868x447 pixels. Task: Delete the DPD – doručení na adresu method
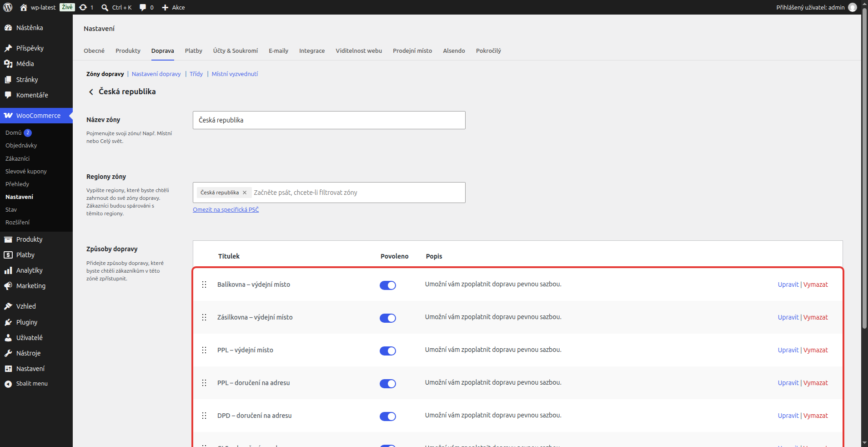(816, 416)
